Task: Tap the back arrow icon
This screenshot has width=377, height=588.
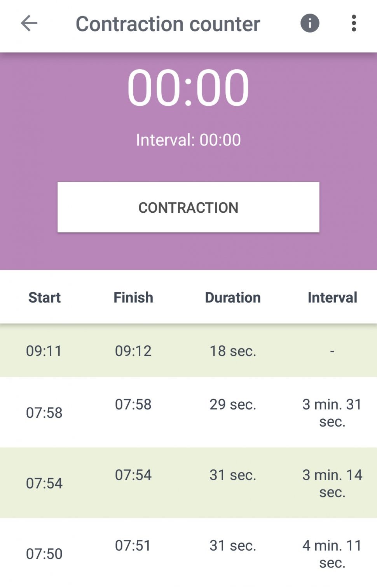Action: [x=29, y=23]
